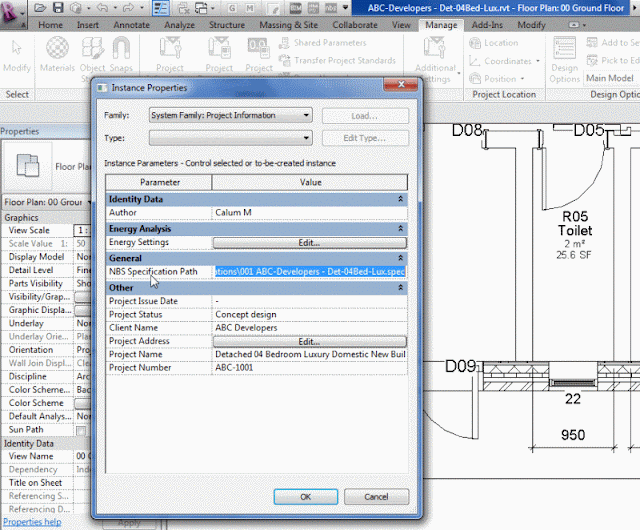The image size is (640, 530).
Task: Open the Home ribbon tab
Action: (50, 25)
